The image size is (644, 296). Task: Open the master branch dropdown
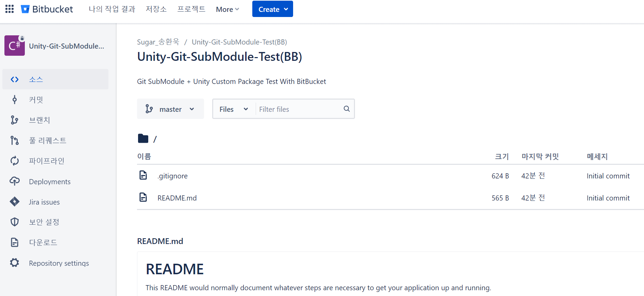[170, 109]
